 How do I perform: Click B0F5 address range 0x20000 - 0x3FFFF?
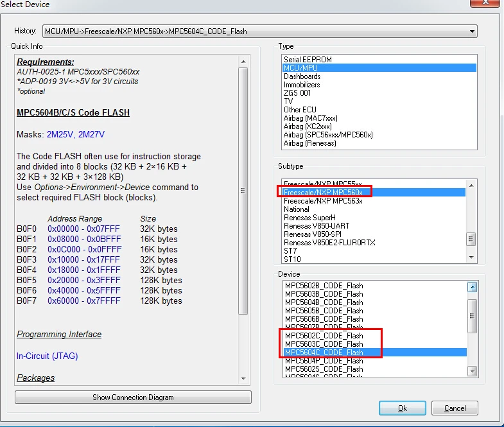84,281
